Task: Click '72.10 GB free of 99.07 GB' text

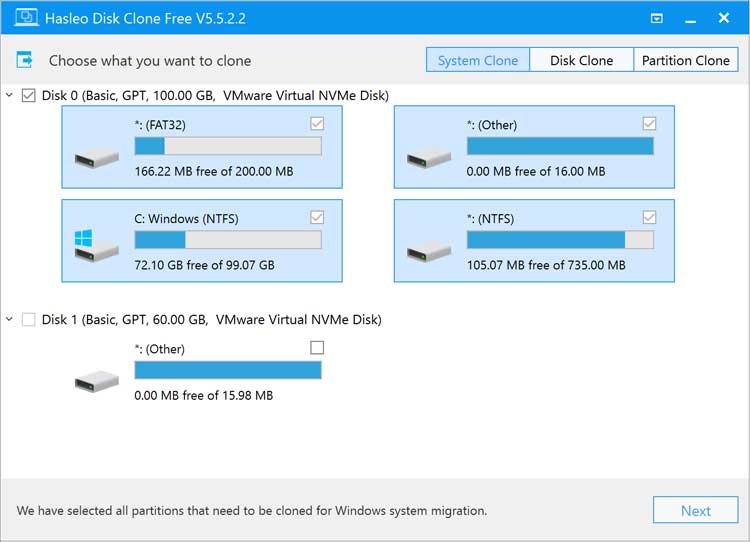Action: coord(205,265)
